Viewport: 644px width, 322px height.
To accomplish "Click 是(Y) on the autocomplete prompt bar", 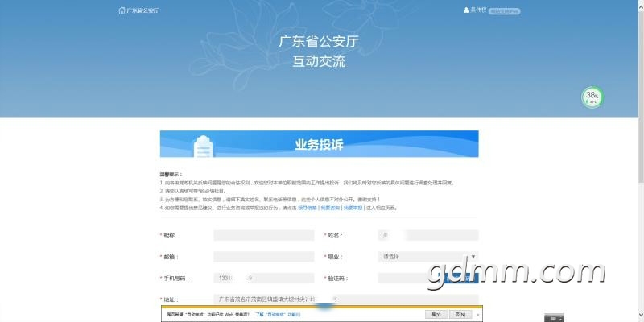I will click(x=436, y=314).
